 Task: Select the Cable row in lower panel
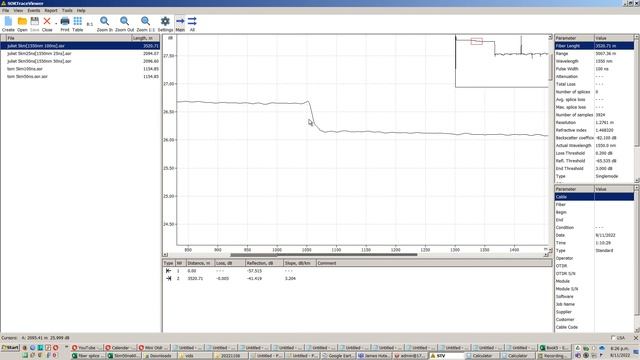coord(594,197)
